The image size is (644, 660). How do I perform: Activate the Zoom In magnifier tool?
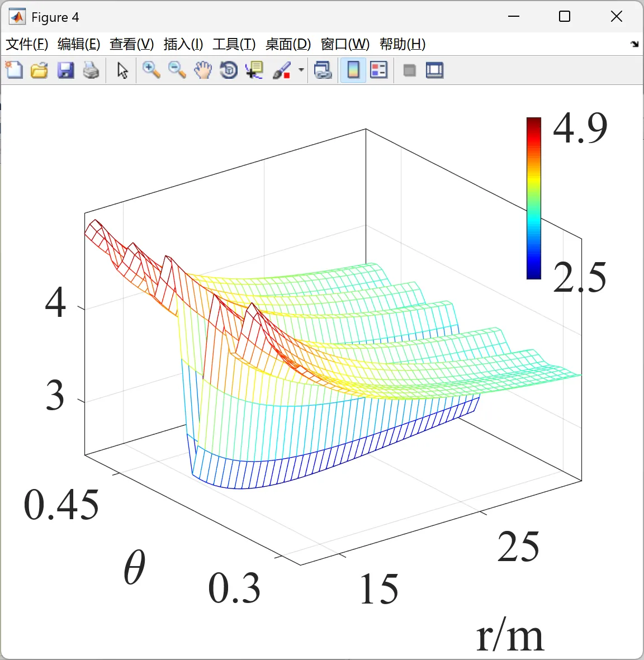151,70
